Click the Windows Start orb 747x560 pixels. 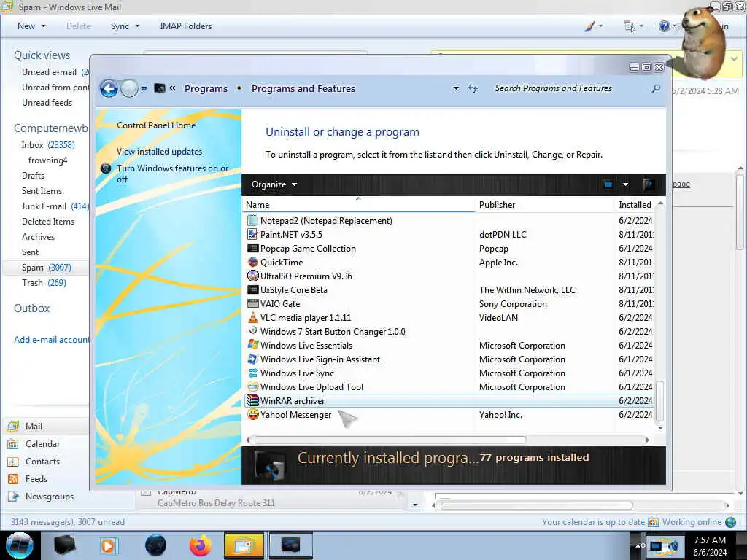point(20,545)
